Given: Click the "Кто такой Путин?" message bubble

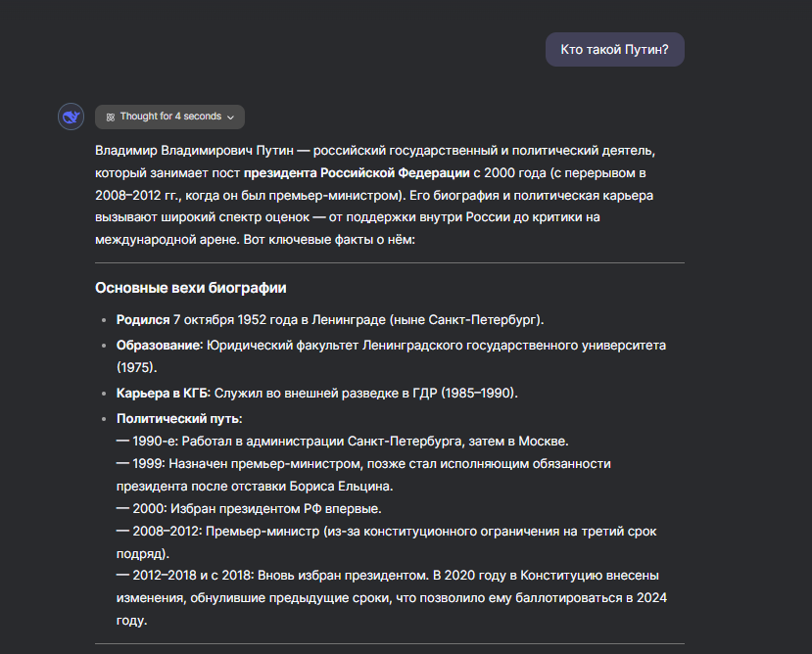Looking at the screenshot, I should click(614, 49).
